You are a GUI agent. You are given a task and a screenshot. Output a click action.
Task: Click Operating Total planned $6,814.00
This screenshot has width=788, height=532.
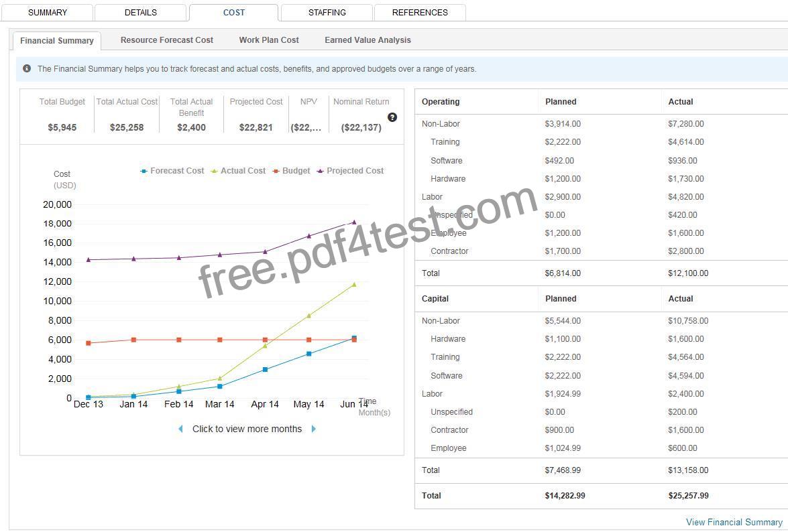[563, 273]
